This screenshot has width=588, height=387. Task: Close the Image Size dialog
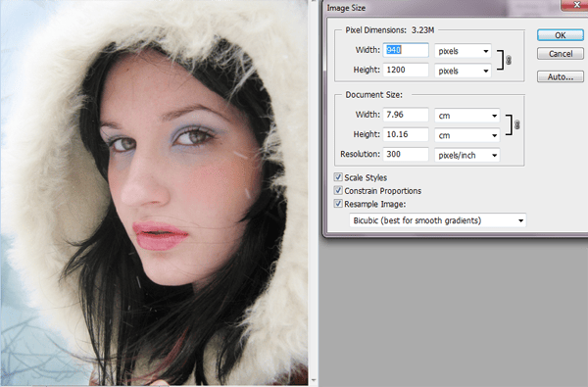click(x=575, y=5)
